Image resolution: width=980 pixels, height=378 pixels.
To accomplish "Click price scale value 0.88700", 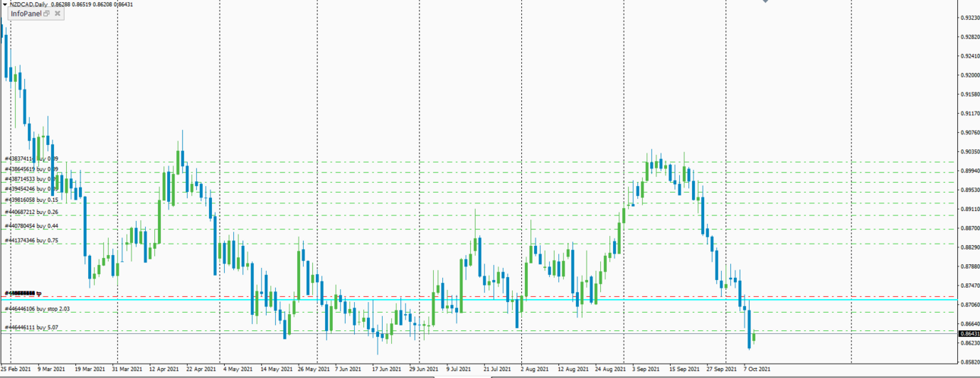I will [x=970, y=228].
